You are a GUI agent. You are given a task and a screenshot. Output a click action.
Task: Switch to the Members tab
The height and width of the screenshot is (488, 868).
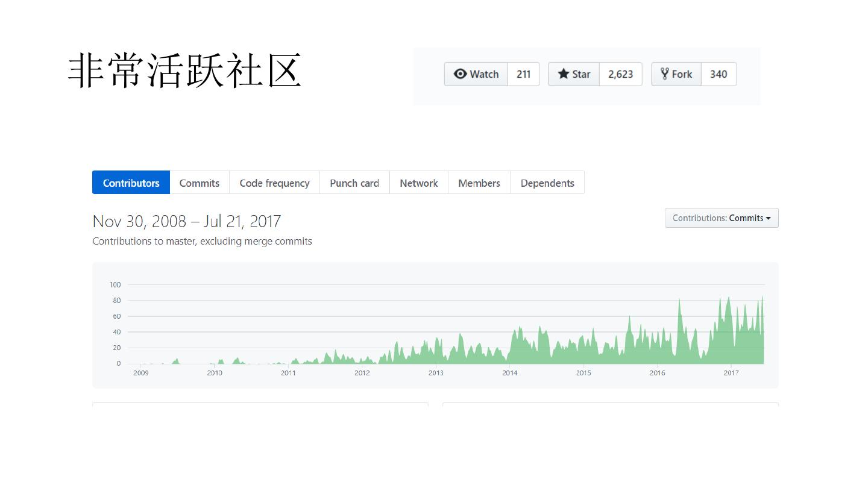click(x=479, y=183)
